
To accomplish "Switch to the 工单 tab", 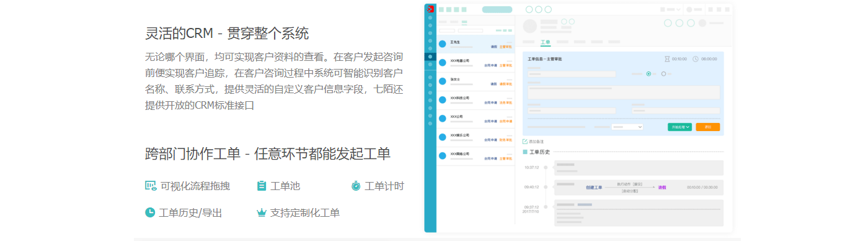I will click(546, 42).
